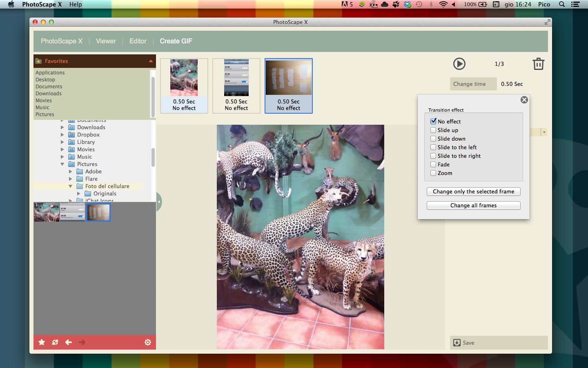Collapse the left panel handle
This screenshot has width=588, height=368.
tap(159, 202)
